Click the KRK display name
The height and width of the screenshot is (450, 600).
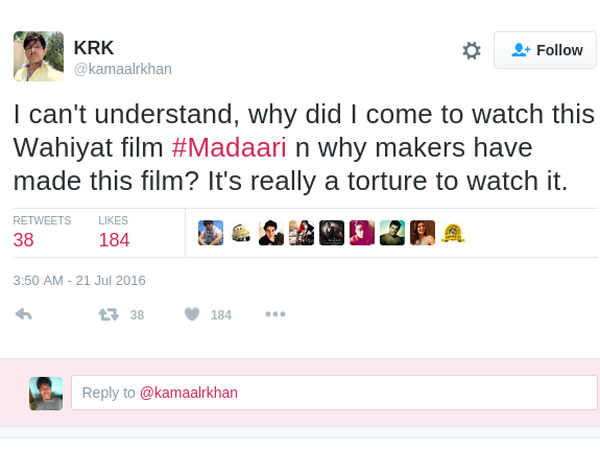tap(94, 48)
